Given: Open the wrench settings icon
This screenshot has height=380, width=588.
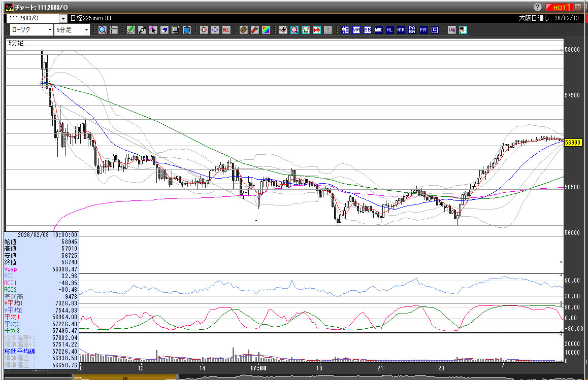Looking at the screenshot, I should tap(254, 30).
